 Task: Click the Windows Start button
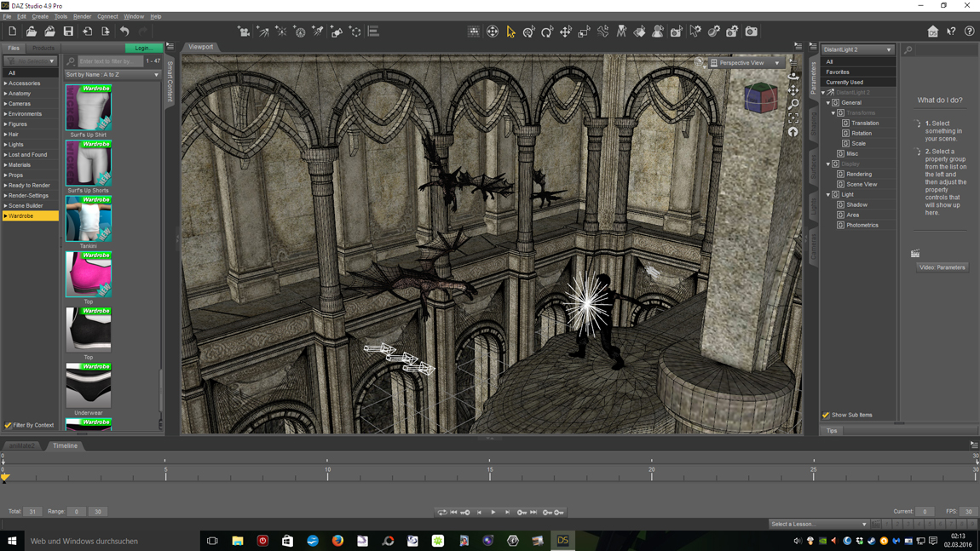tap(12, 541)
